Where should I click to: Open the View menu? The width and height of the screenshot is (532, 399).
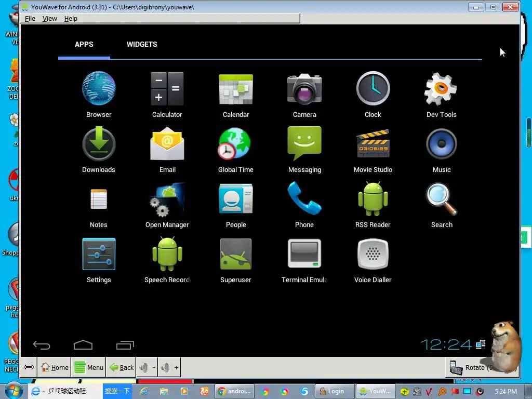click(x=49, y=18)
